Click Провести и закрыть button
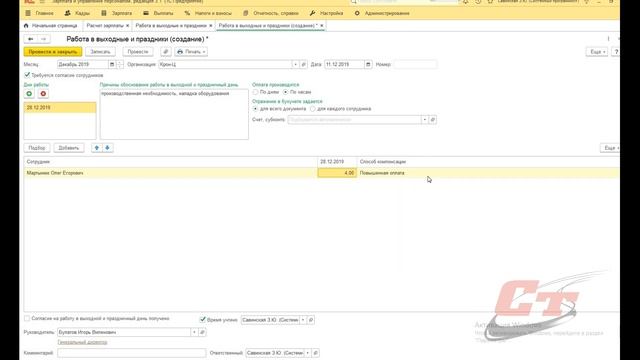640x360 pixels. coord(53,52)
